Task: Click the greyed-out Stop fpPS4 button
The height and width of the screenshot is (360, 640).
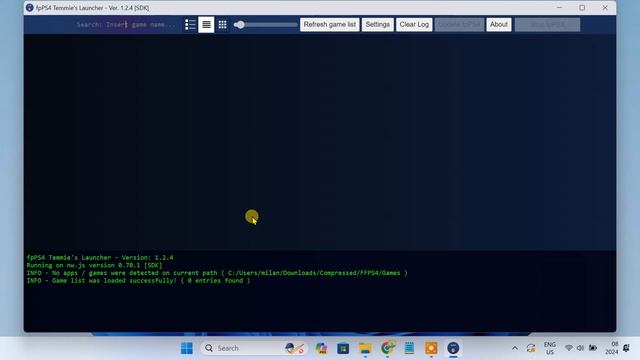Action: 547,24
